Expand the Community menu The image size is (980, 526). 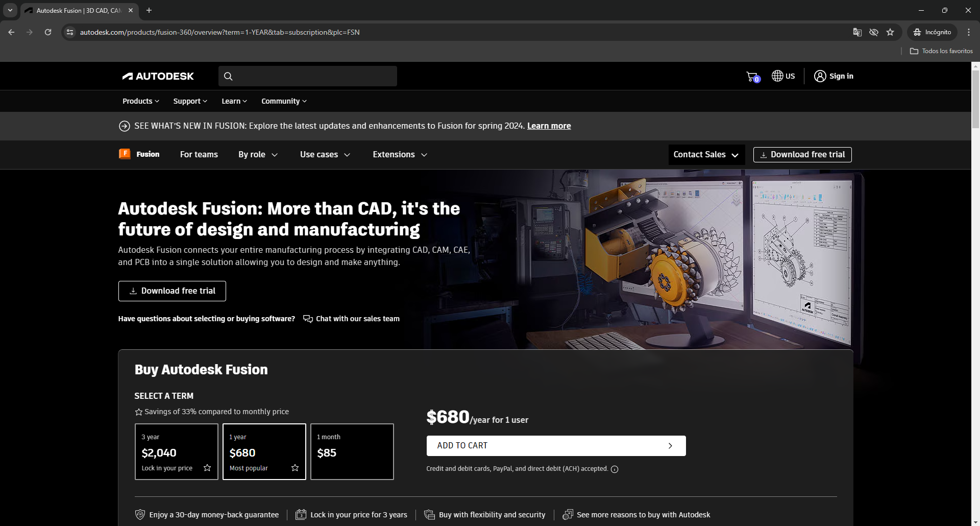(284, 101)
